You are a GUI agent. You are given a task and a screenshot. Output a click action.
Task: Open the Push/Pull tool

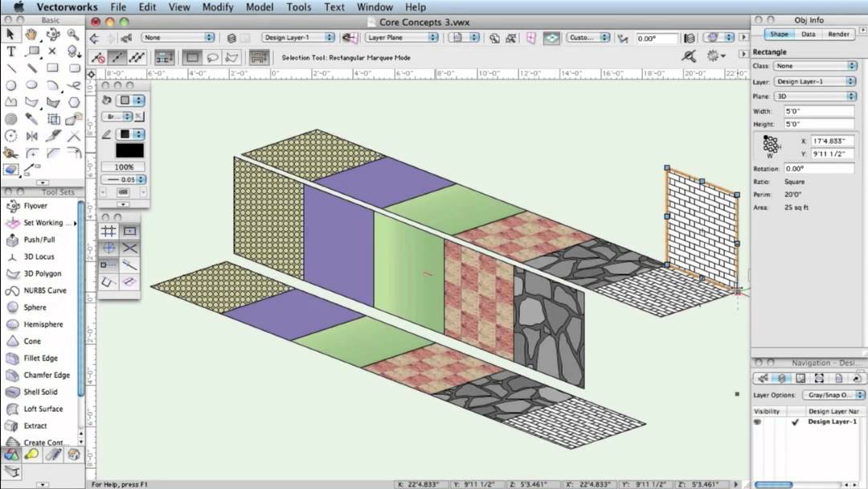(39, 240)
